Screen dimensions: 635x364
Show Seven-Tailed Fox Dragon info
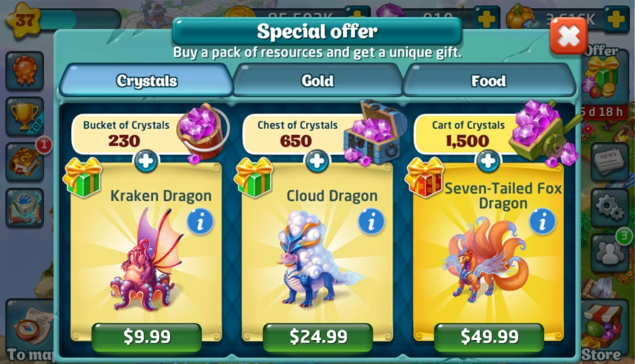point(543,222)
